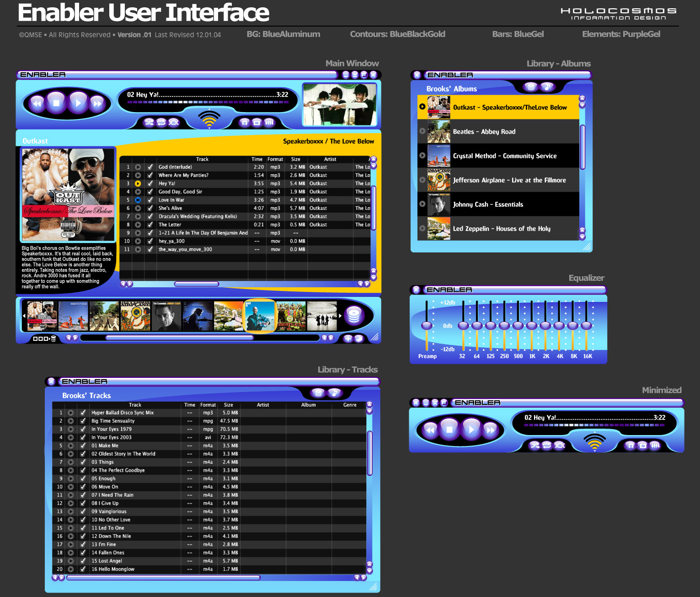700x597 pixels.
Task: Select the Sgt. Pepper's Beatles album thumbnail
Action: click(x=291, y=316)
